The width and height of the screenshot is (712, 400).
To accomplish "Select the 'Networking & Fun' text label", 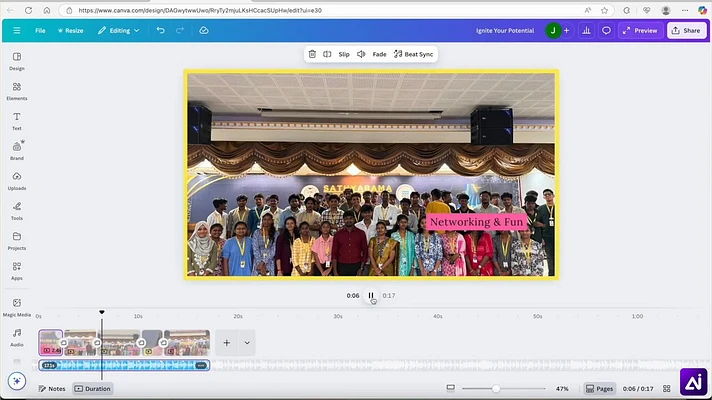I will pos(476,222).
